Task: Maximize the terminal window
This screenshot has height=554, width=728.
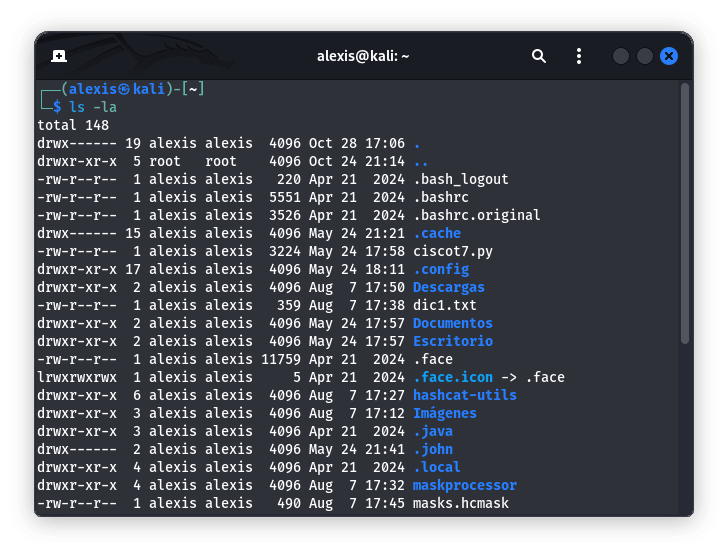Action: tap(645, 56)
